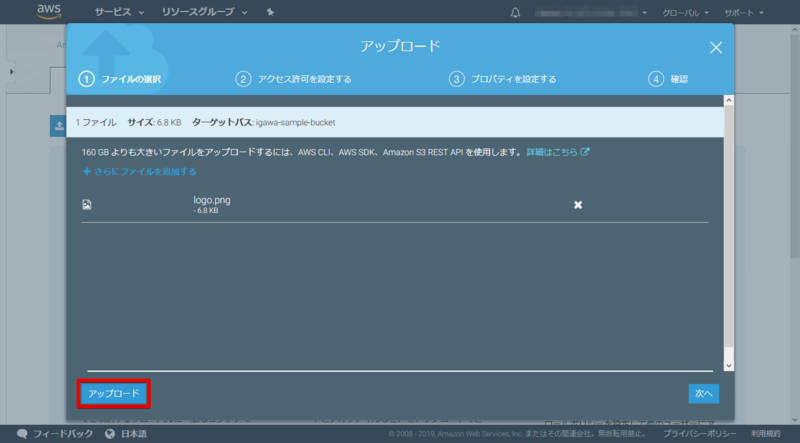Click the dialog vertical scrollbar track
The image size is (800, 443).
(x=729, y=233)
